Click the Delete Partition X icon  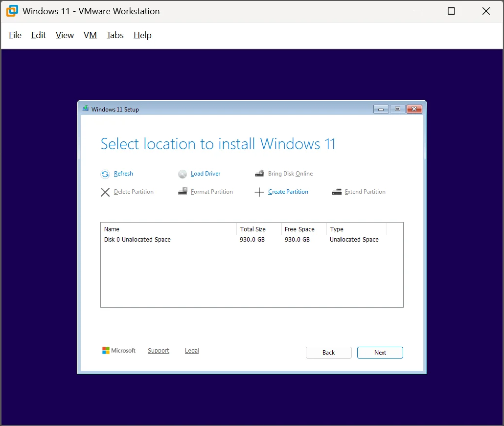pos(105,192)
